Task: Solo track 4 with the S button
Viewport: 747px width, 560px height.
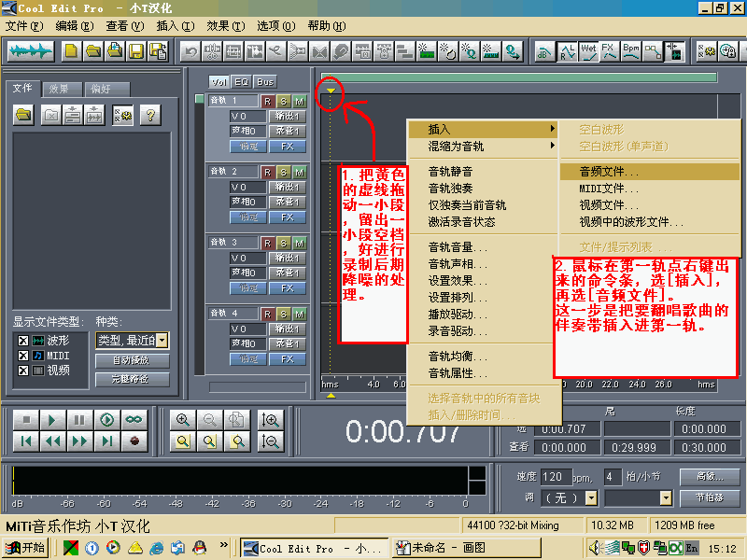Action: pyautogui.click(x=284, y=315)
